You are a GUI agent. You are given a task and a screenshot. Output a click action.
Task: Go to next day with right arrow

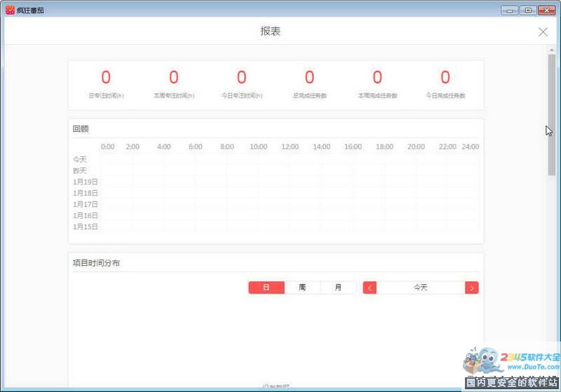tap(471, 288)
